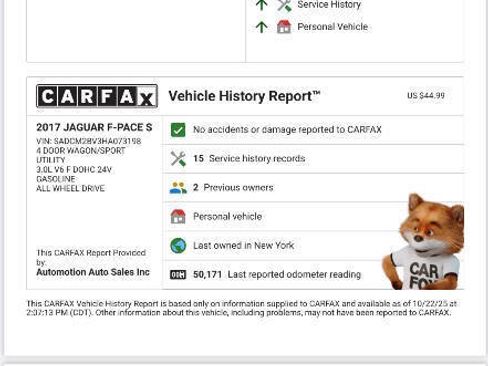Click the house icon beside Personal vehicle

(x=178, y=217)
